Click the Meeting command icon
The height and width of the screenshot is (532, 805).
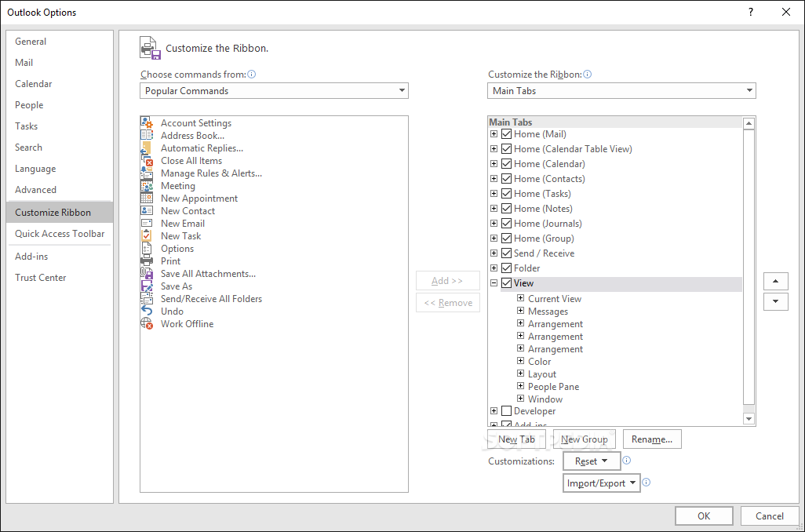pos(147,186)
